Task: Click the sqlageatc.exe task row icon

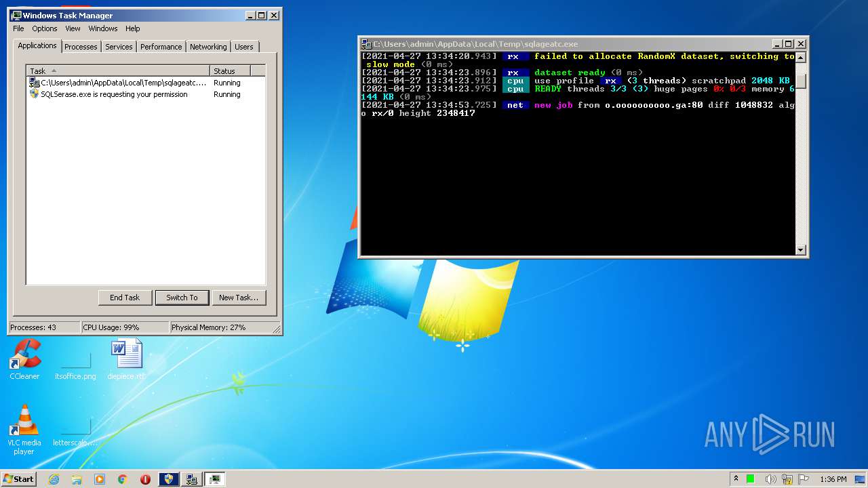Action: [35, 83]
